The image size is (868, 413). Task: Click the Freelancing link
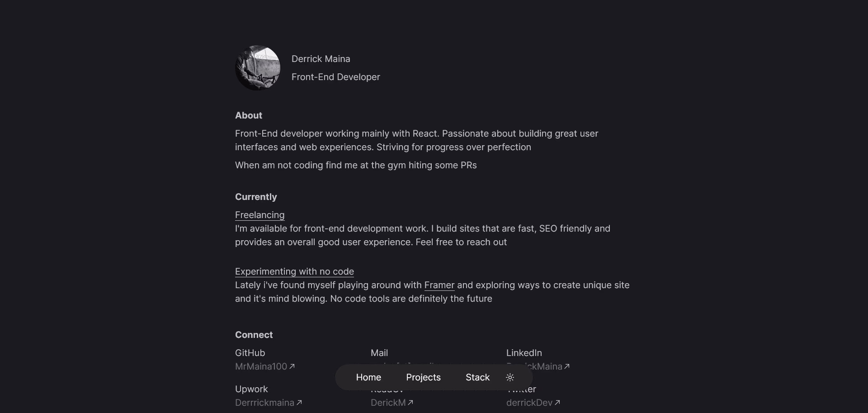click(x=259, y=215)
